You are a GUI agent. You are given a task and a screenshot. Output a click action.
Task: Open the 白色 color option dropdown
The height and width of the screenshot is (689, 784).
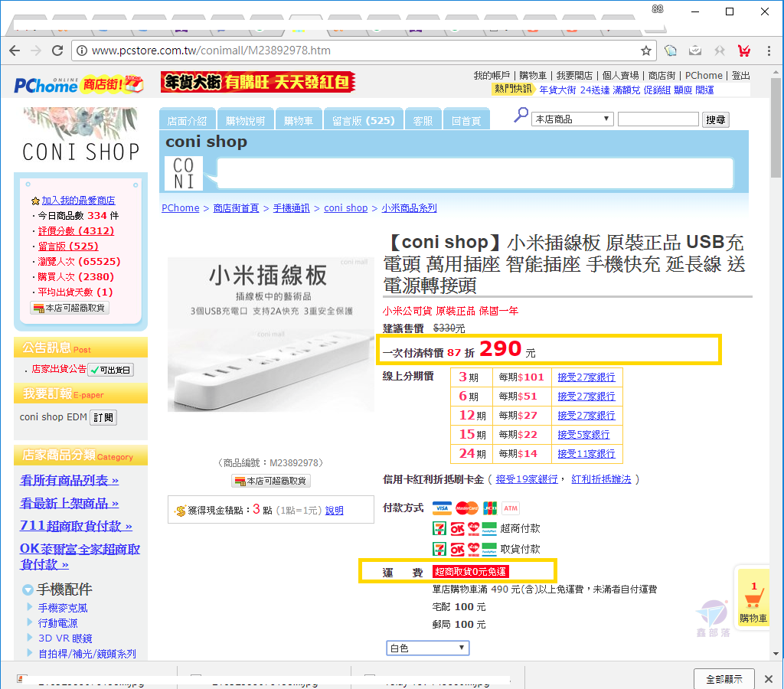tap(427, 648)
